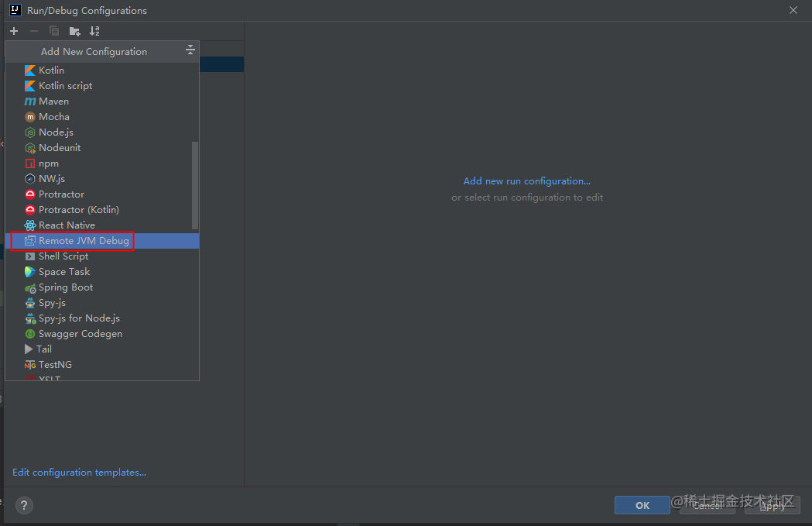This screenshot has height=526, width=812.
Task: Click the Protractor (Kotlin) icon
Action: coord(30,210)
